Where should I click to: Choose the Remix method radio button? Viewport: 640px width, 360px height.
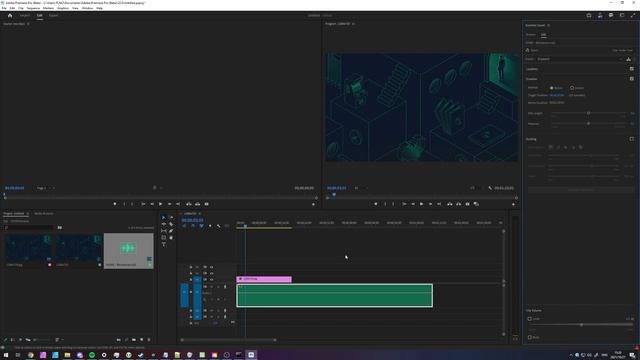[551, 88]
